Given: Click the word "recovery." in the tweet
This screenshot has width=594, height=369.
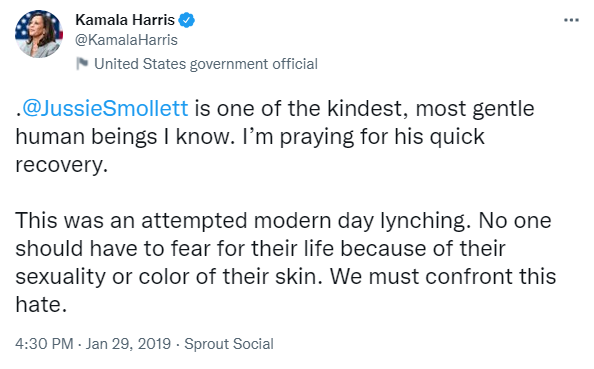Looking at the screenshot, I should point(61,165).
